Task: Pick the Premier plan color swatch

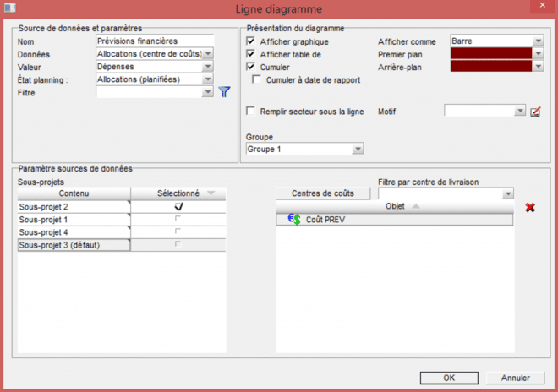Action: (490, 53)
